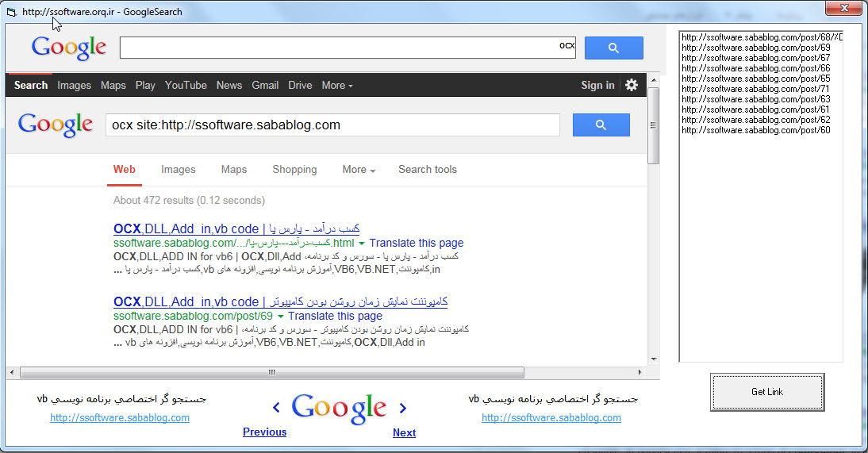Expand the More dropdown in results filter tabs
The height and width of the screenshot is (453, 868).
[359, 170]
